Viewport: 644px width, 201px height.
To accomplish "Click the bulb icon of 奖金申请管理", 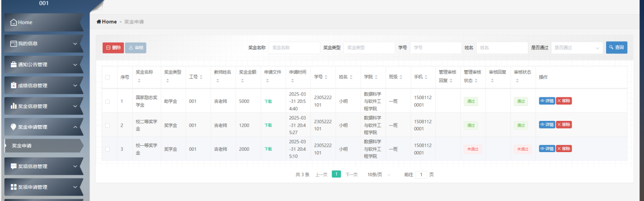I will (14, 127).
